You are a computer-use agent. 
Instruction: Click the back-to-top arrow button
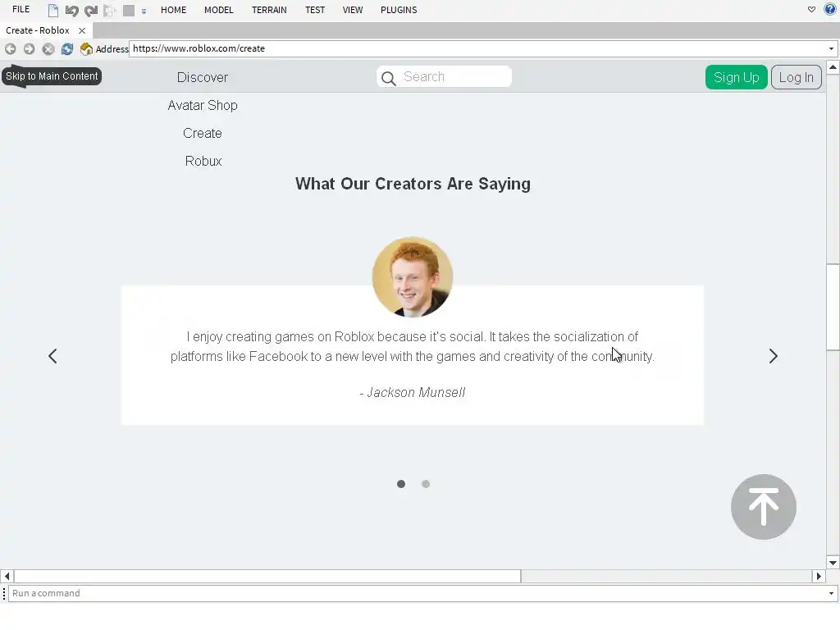pos(764,507)
